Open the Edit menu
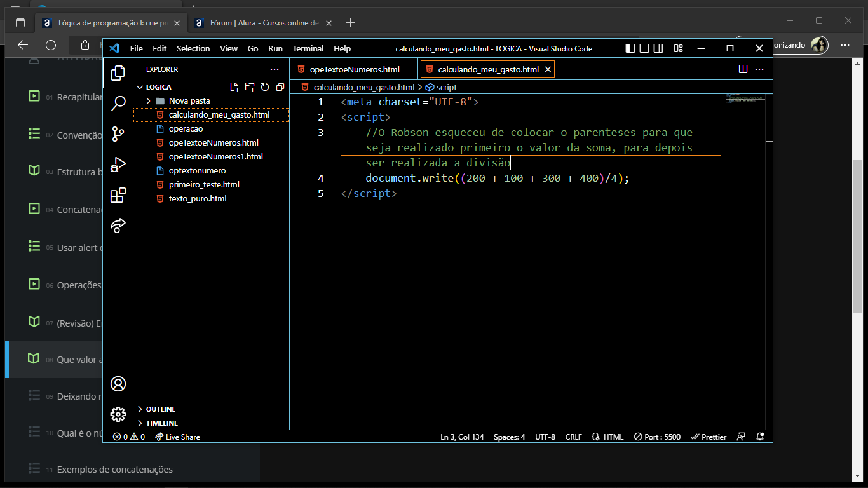 (159, 48)
